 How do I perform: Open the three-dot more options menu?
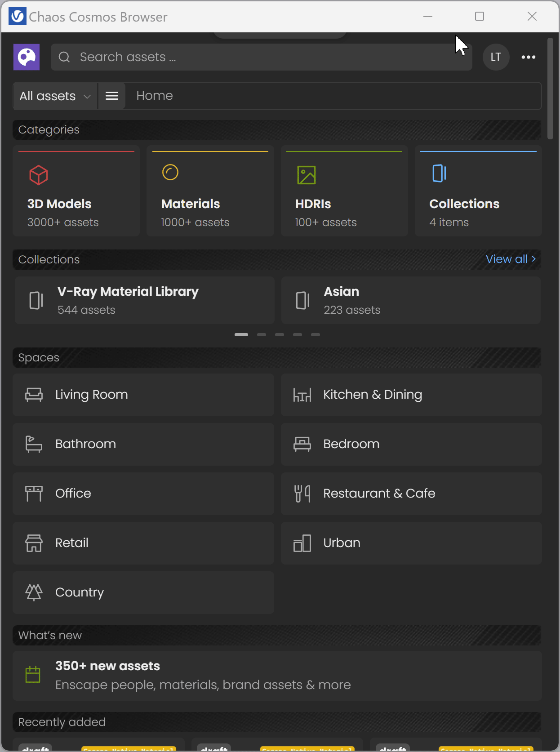[x=529, y=57]
